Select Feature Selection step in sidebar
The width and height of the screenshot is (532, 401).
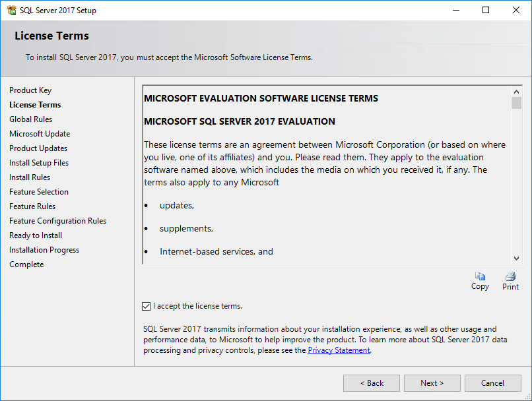tap(39, 192)
